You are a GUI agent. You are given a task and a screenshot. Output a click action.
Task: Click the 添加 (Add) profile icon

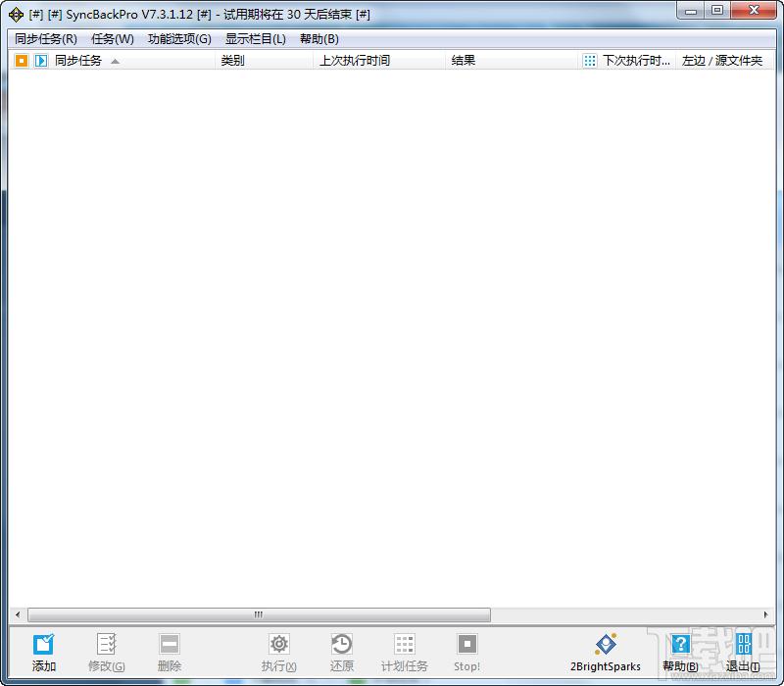43,644
